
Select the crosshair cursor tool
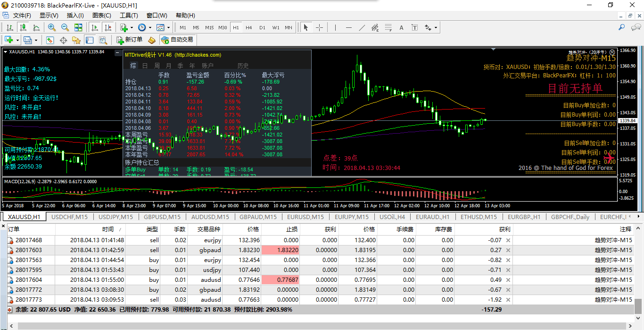tap(319, 27)
